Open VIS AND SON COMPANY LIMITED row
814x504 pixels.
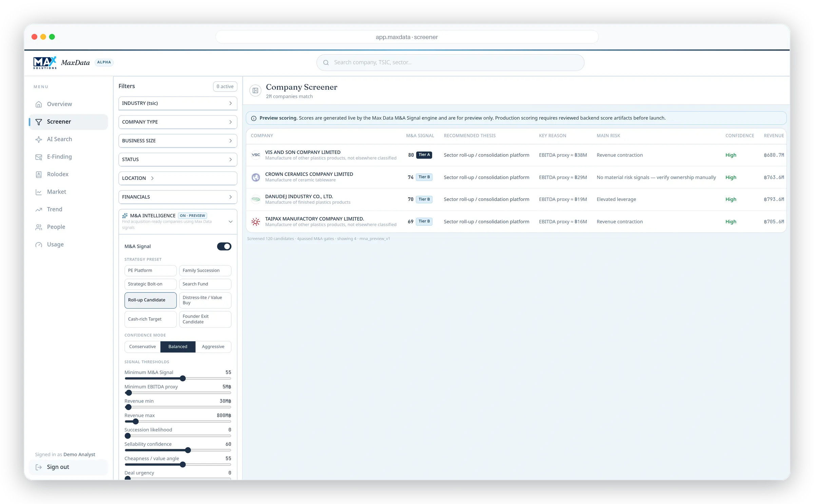(x=516, y=155)
